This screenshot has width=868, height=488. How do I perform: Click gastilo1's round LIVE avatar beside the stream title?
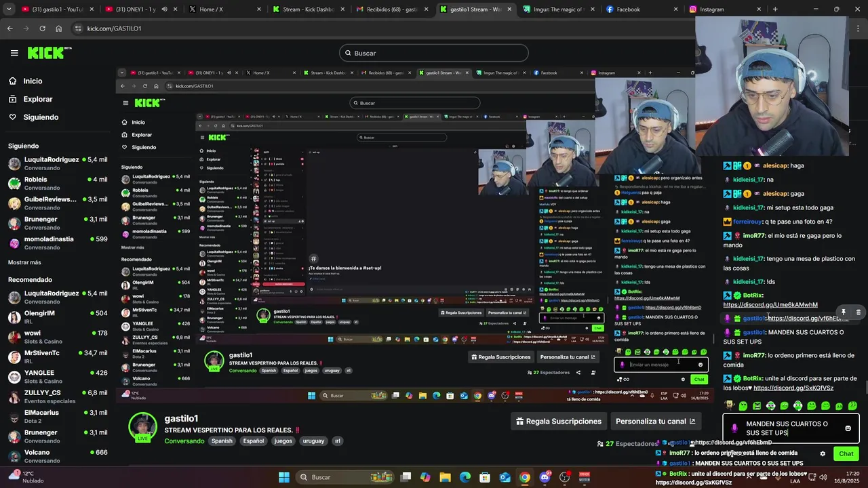coord(143,427)
